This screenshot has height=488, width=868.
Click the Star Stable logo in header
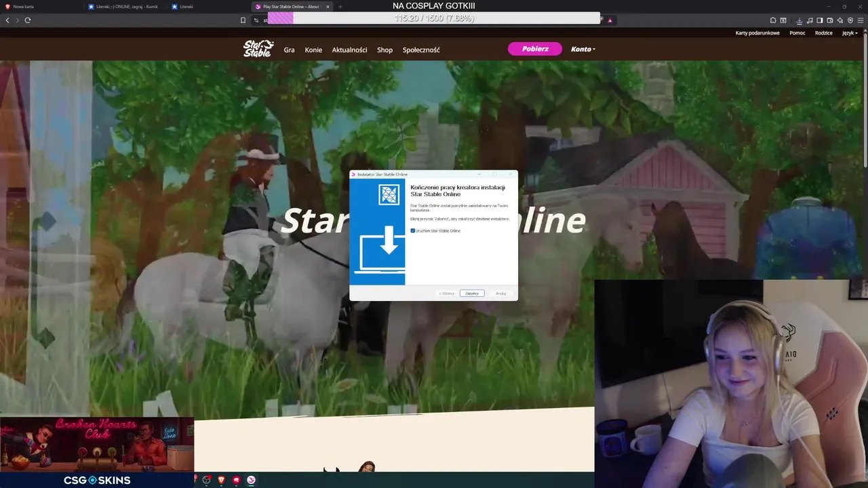pos(258,49)
